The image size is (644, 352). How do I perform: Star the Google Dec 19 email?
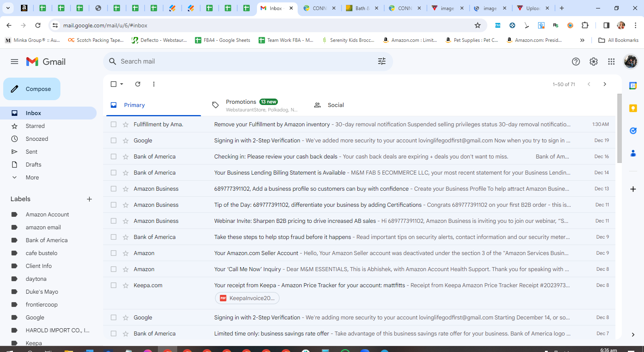coord(126,141)
